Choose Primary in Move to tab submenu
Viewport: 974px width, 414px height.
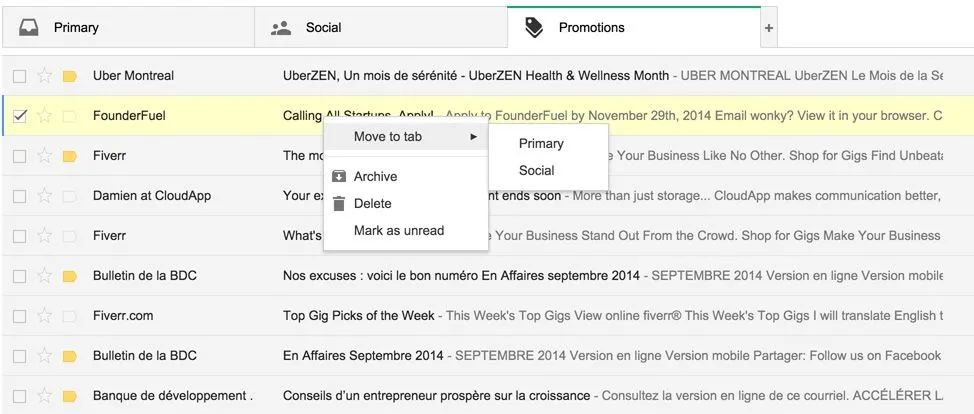[x=541, y=144]
